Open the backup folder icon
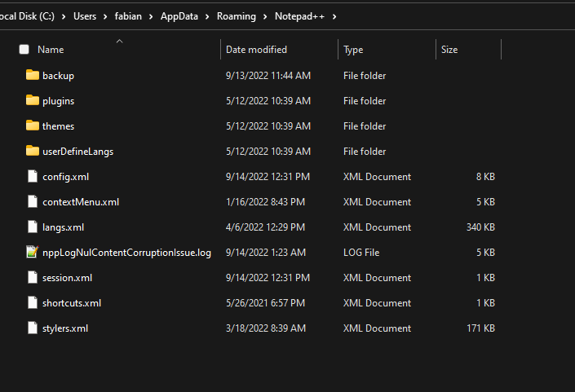Viewport: 575px width, 392px height. pyautogui.click(x=33, y=75)
